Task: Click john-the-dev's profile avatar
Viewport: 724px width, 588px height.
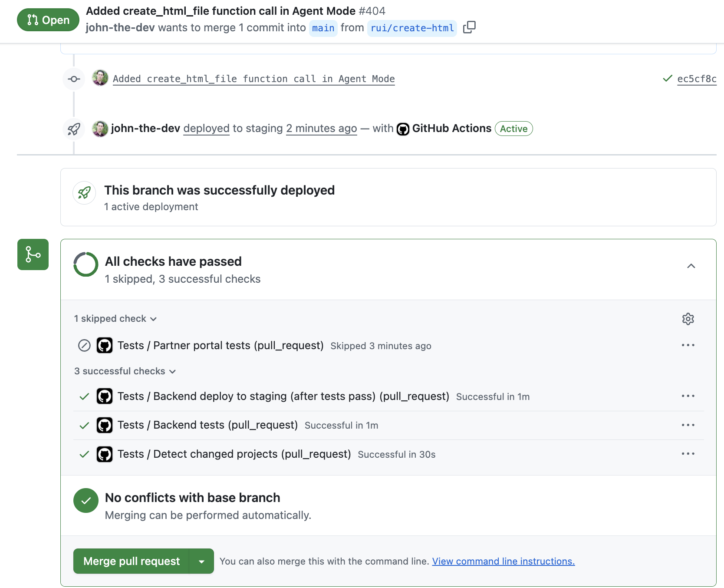Action: pyautogui.click(x=100, y=129)
